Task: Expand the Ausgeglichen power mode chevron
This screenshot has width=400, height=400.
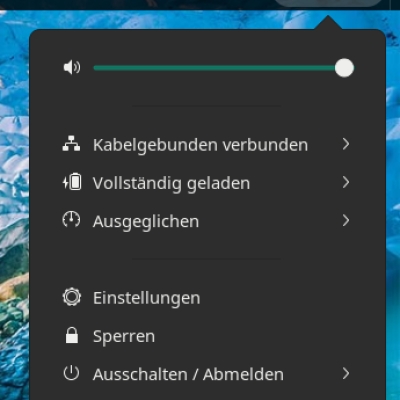Action: click(346, 221)
